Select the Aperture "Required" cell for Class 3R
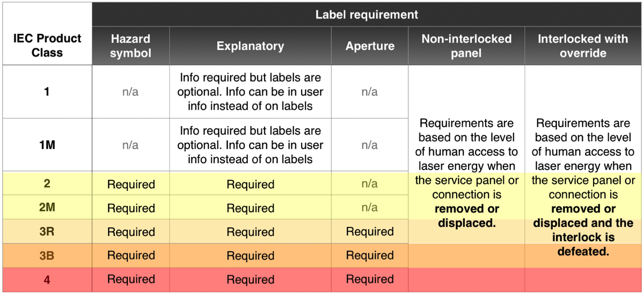 click(x=370, y=232)
